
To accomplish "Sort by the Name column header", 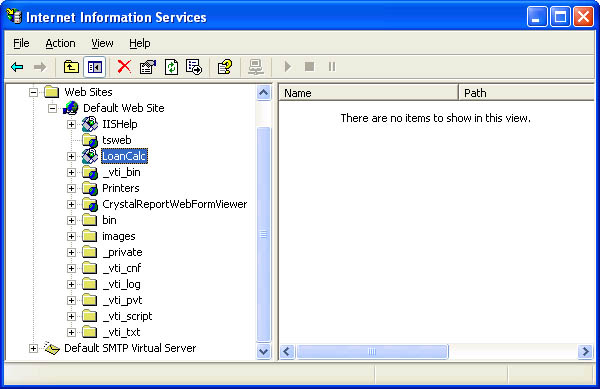I will [x=368, y=93].
